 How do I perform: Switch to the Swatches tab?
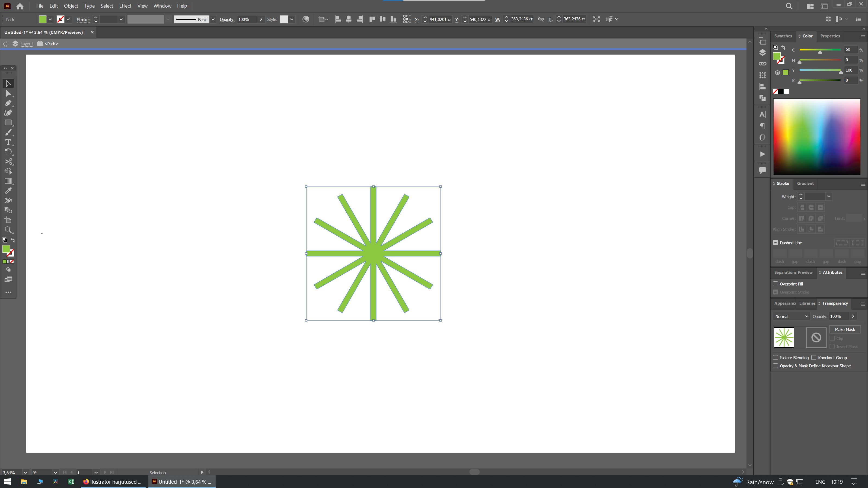coord(783,36)
